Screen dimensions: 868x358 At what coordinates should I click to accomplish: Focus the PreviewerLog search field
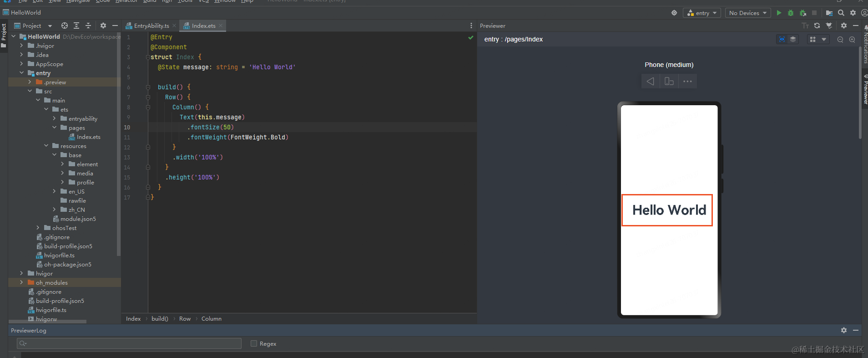click(129, 343)
